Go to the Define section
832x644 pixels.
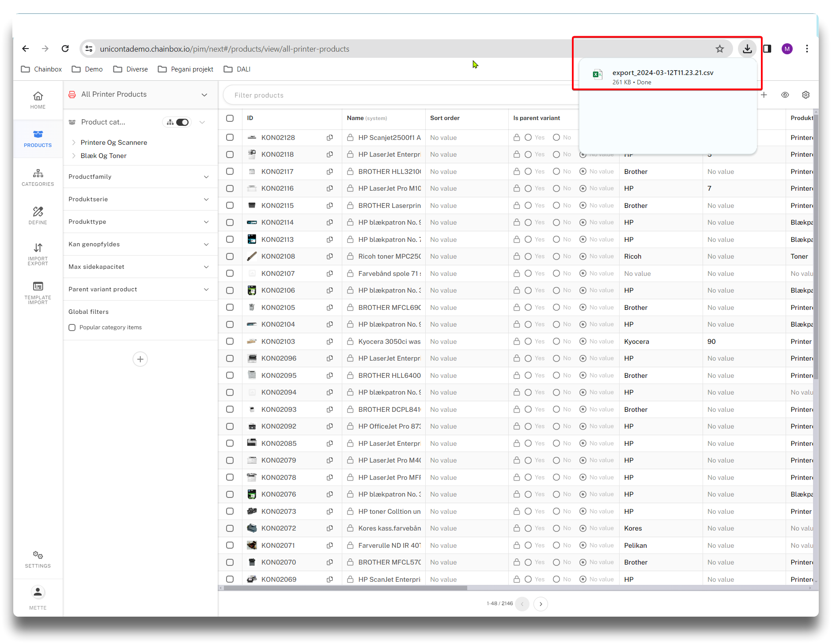pos(38,215)
